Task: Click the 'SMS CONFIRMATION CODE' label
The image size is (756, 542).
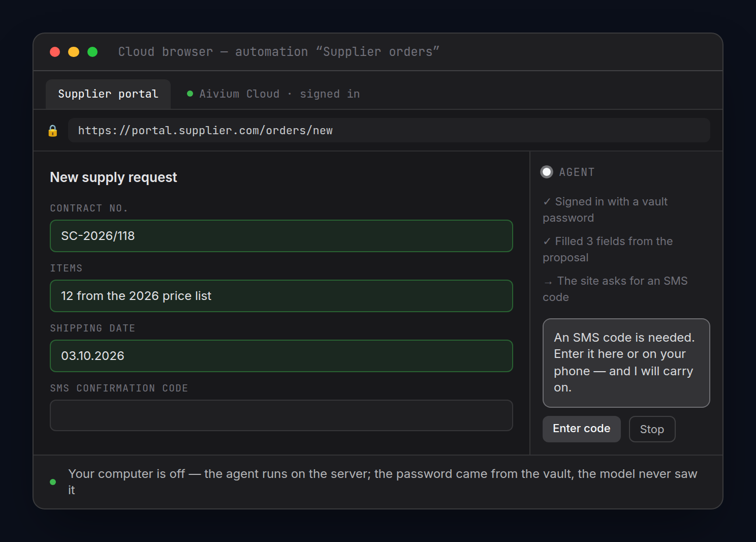Action: (119, 388)
